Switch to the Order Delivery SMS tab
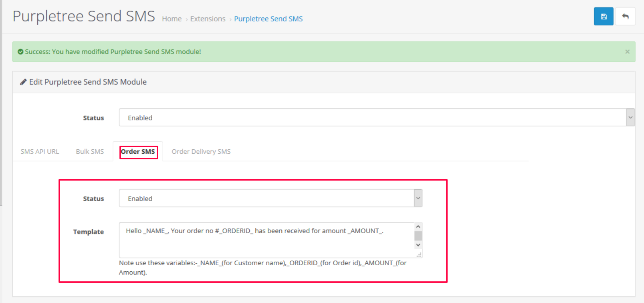This screenshot has height=303, width=644. pos(201,151)
